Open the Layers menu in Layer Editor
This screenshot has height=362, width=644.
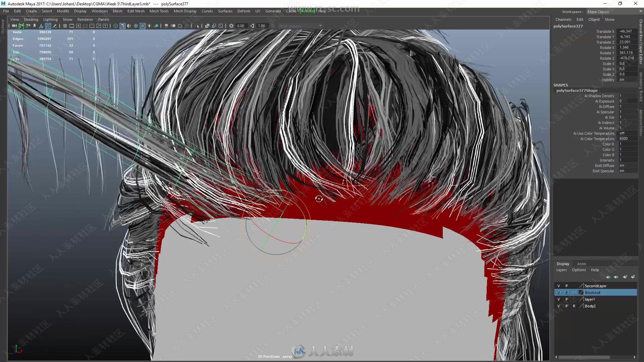[x=561, y=270]
